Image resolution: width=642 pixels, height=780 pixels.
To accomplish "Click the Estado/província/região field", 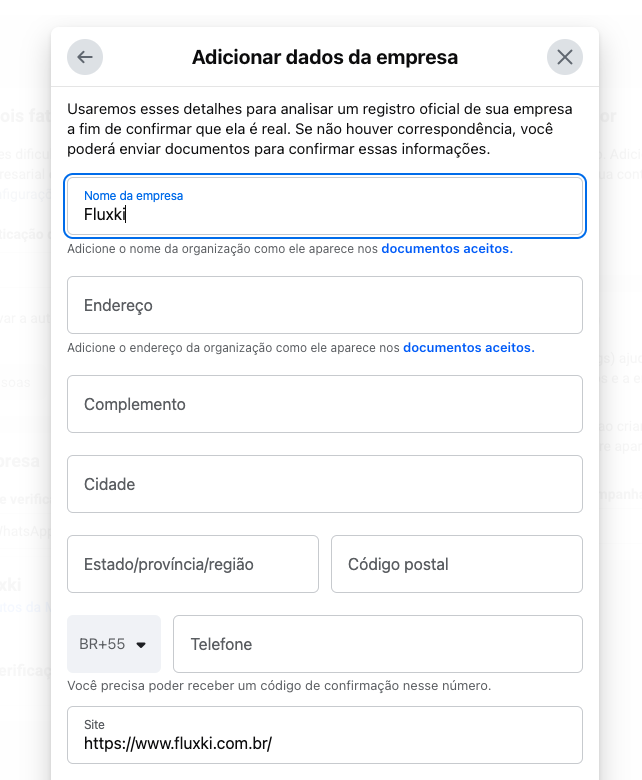I will point(192,564).
